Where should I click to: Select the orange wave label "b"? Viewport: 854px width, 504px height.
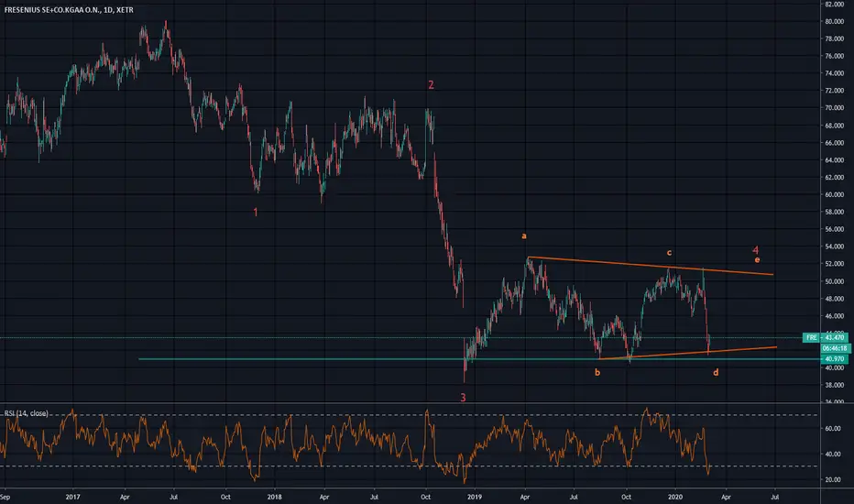pos(597,373)
